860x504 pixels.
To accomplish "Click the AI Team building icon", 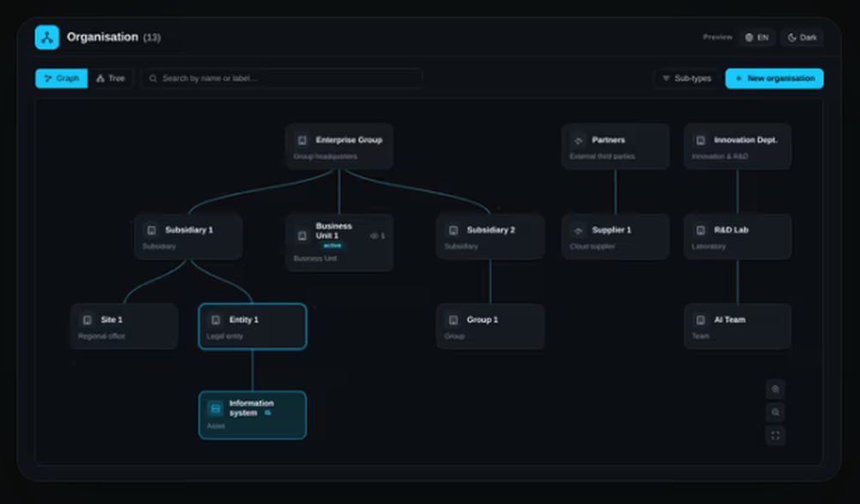I will [x=701, y=320].
